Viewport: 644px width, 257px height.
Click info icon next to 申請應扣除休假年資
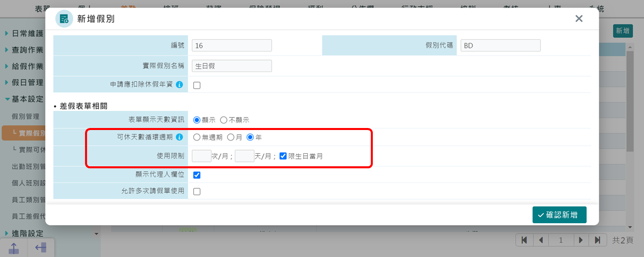pyautogui.click(x=179, y=85)
